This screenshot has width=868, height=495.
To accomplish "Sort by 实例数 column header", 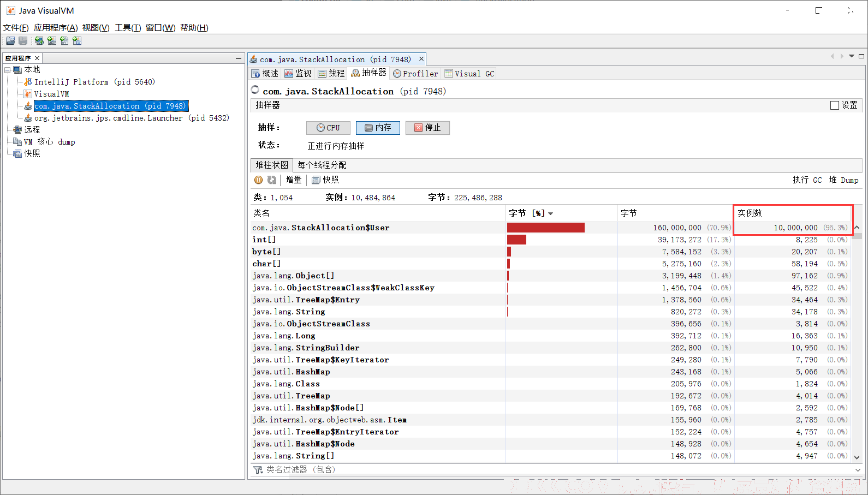I will (x=793, y=213).
